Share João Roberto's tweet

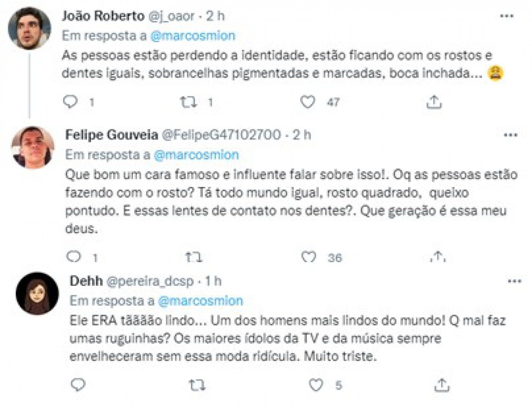point(434,102)
